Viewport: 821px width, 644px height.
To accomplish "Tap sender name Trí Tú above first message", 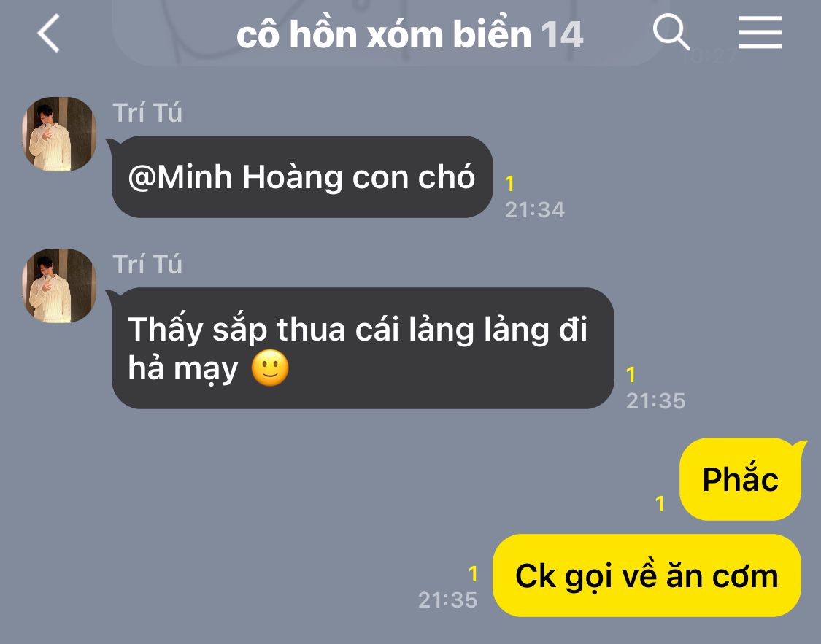I will [x=147, y=113].
